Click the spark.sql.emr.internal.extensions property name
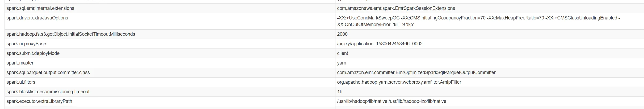Image resolution: width=644 pixels, height=109 pixels. 40,8
